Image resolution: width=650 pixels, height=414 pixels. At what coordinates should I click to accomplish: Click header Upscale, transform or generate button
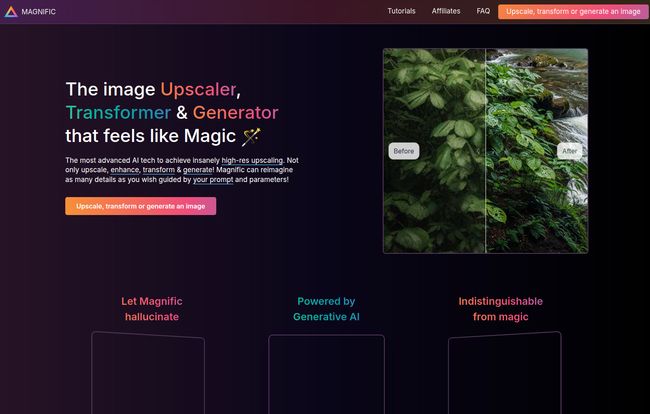click(573, 12)
